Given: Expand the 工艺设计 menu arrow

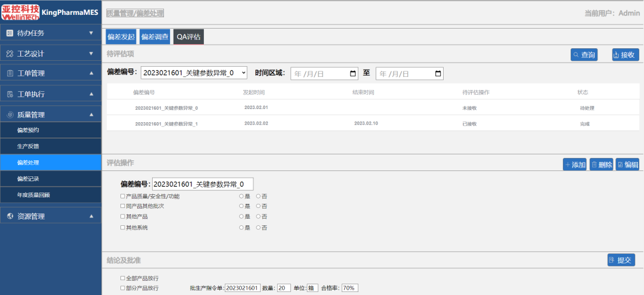Looking at the screenshot, I should tap(91, 53).
